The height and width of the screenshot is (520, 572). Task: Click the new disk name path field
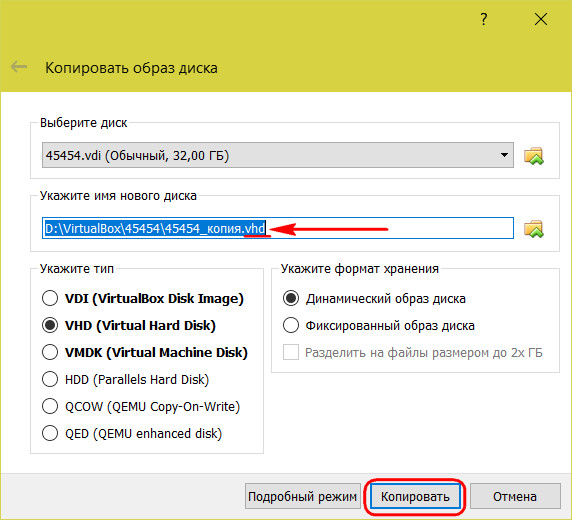click(x=278, y=228)
